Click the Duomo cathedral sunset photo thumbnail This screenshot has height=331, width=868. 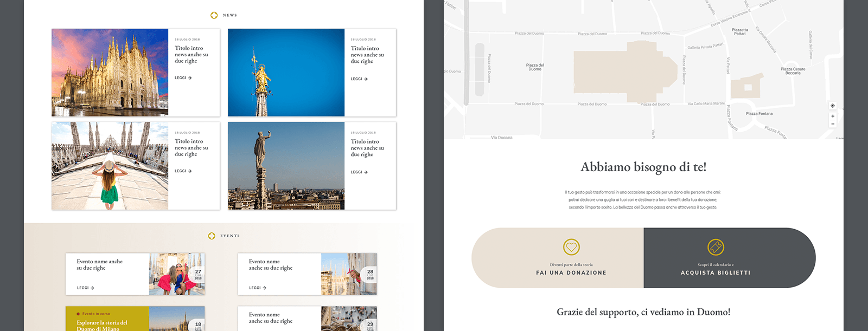point(110,73)
